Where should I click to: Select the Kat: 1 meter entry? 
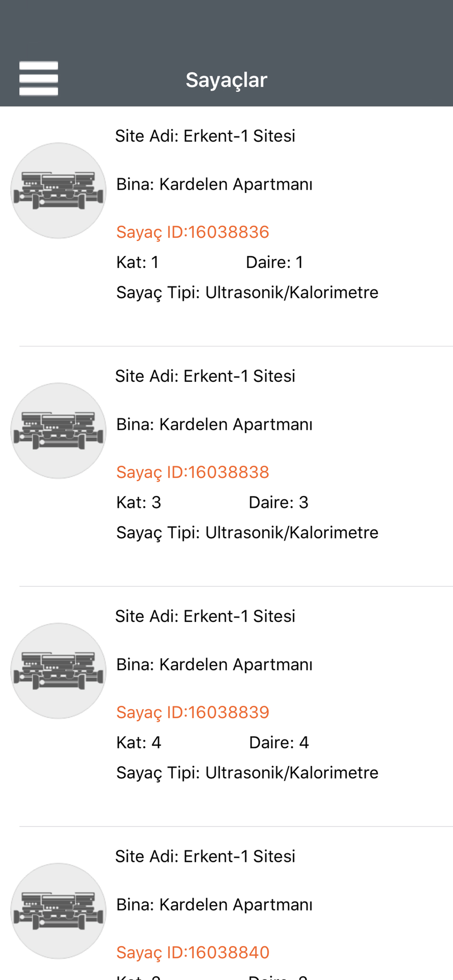pos(137,262)
